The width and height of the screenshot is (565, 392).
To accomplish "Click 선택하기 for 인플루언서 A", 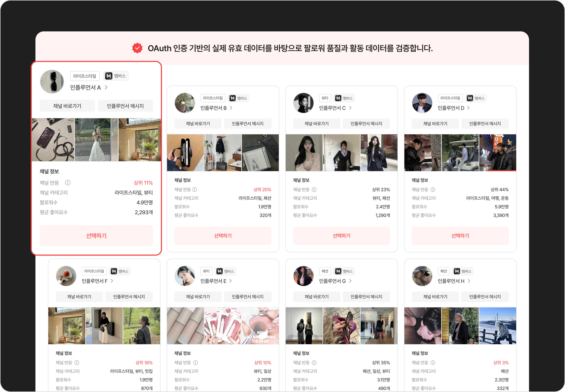I will 96,236.
